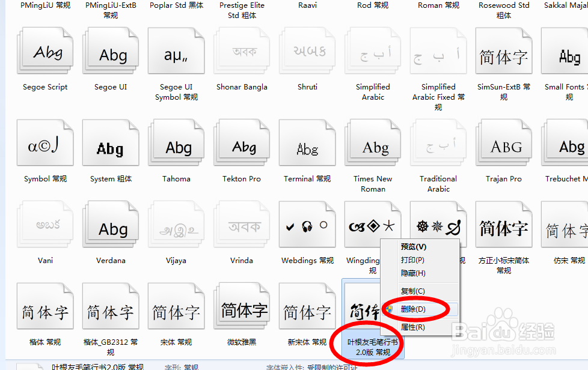Select the 仿宋 常规 font icon

(565, 224)
